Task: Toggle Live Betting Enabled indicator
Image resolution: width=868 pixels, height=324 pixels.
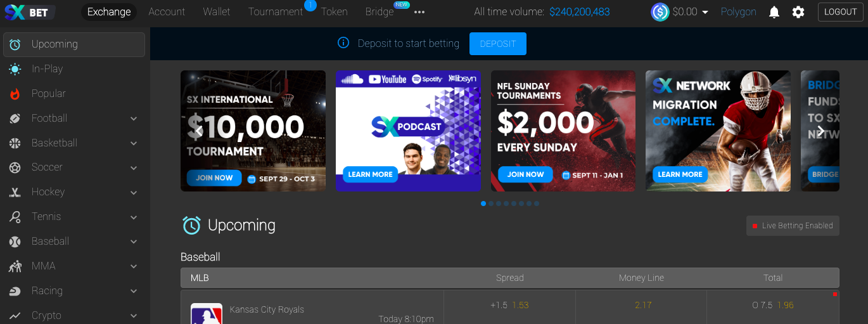Action: [x=793, y=226]
